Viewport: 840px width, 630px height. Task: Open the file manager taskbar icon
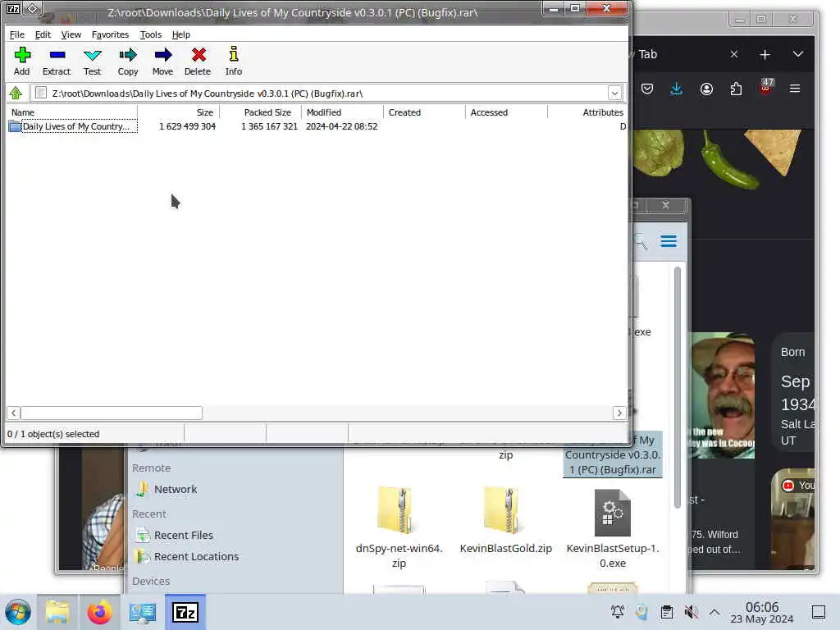pyautogui.click(x=57, y=612)
